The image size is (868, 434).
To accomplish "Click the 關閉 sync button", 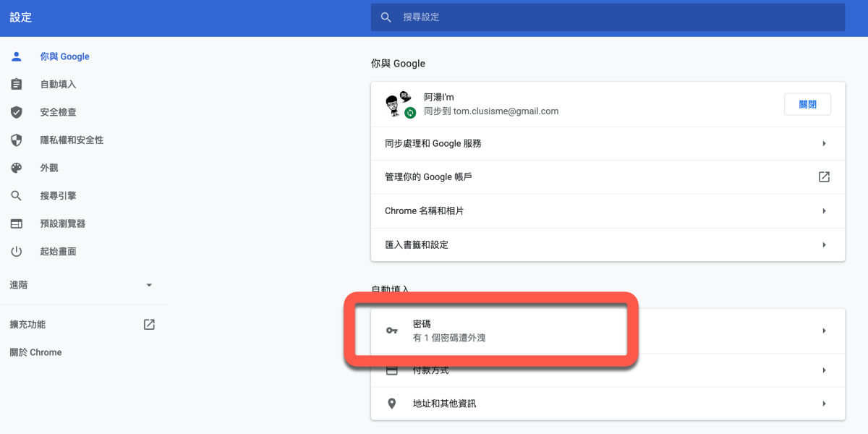I will (x=807, y=104).
